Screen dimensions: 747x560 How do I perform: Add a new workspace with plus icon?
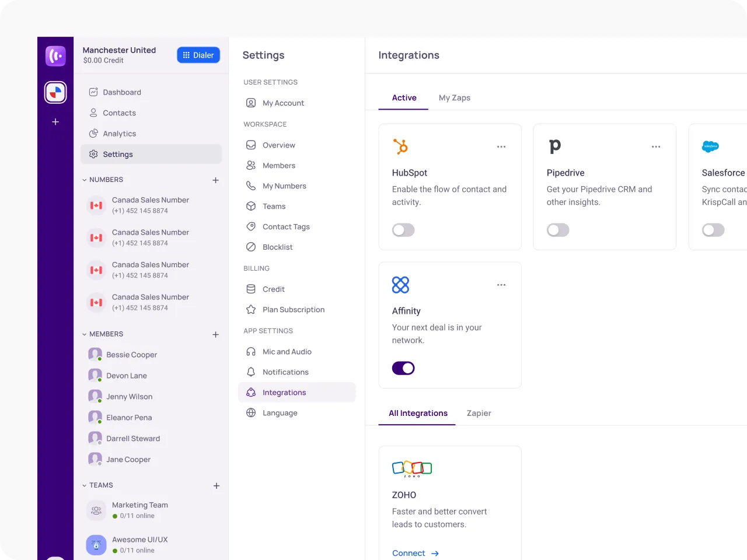click(x=55, y=122)
